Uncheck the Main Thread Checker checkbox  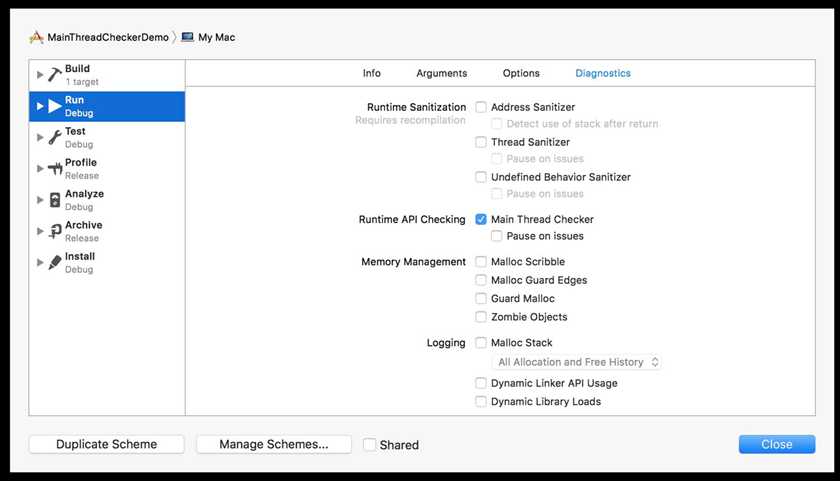coord(481,219)
